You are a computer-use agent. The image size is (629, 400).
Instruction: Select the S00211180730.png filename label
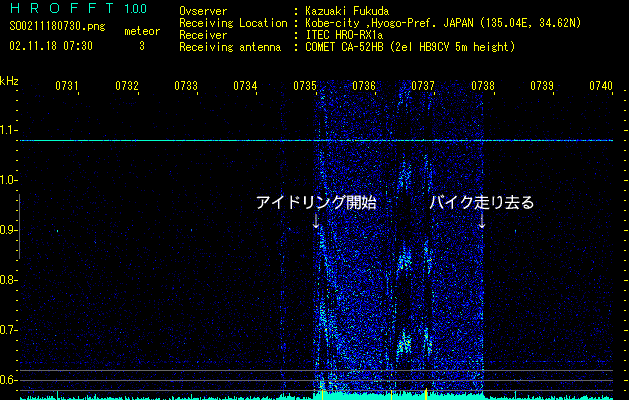tap(49, 30)
